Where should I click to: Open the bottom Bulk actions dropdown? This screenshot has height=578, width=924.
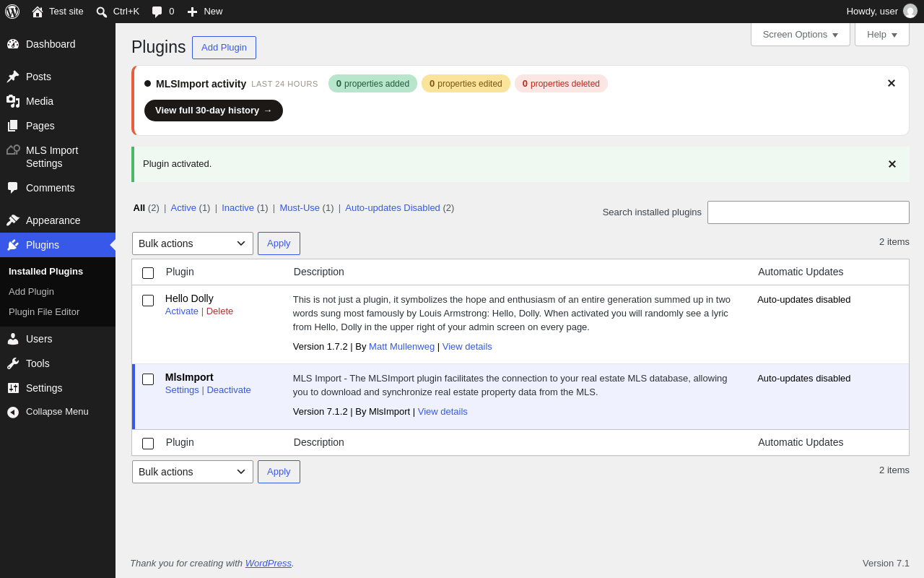(x=193, y=472)
